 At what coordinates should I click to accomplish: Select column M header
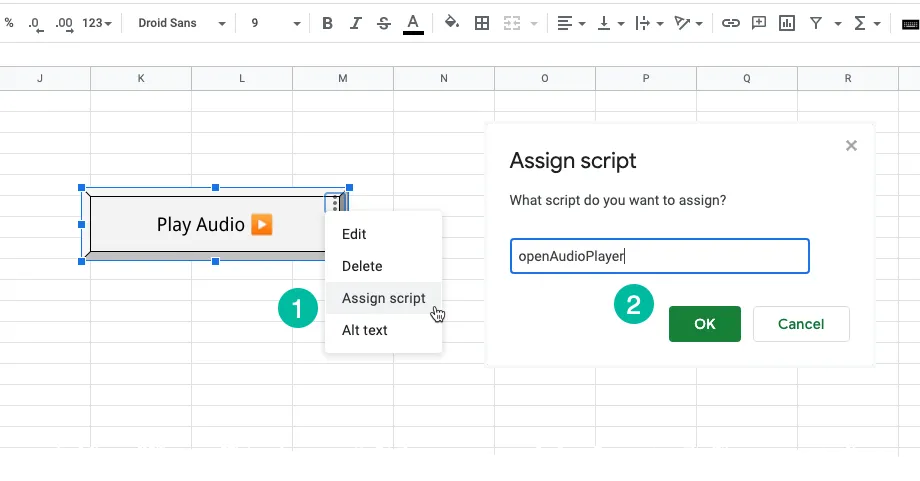point(343,78)
